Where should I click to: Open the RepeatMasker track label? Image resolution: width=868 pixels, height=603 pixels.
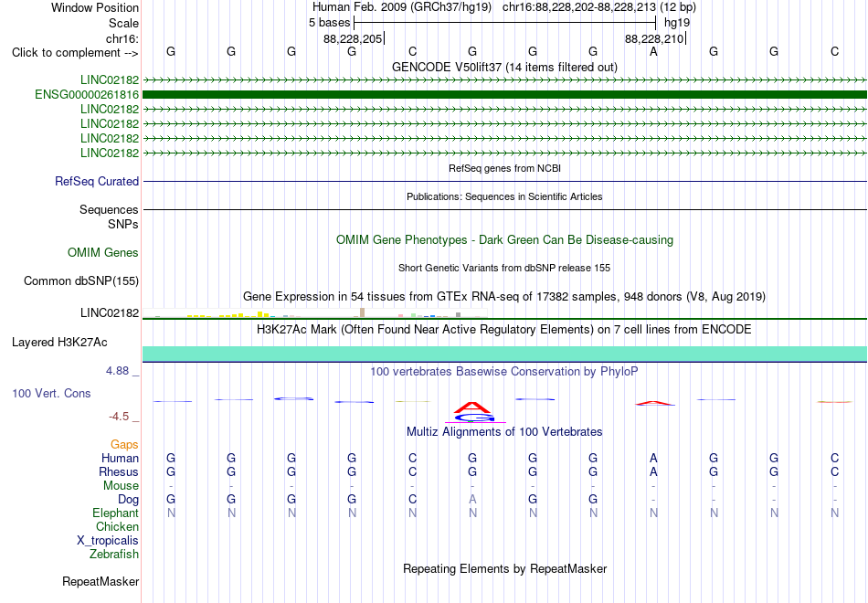pyautogui.click(x=101, y=582)
